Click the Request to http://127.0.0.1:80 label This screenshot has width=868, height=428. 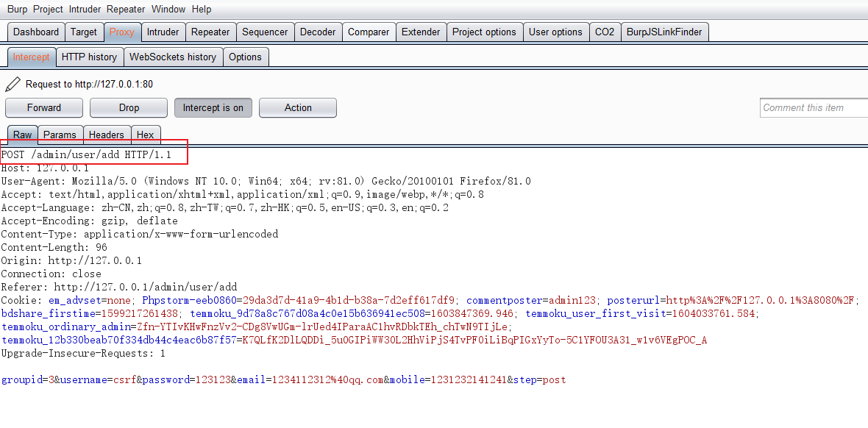pyautogui.click(x=89, y=84)
